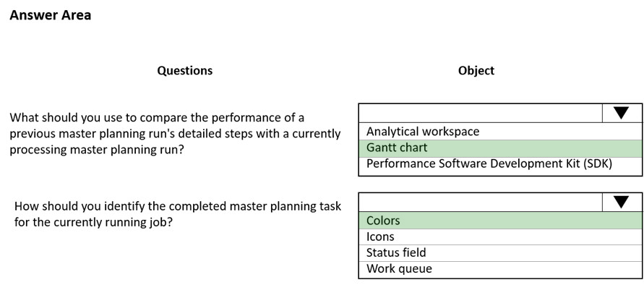This screenshot has width=644, height=285.
Task: Click the Questions column header
Action: pos(185,71)
